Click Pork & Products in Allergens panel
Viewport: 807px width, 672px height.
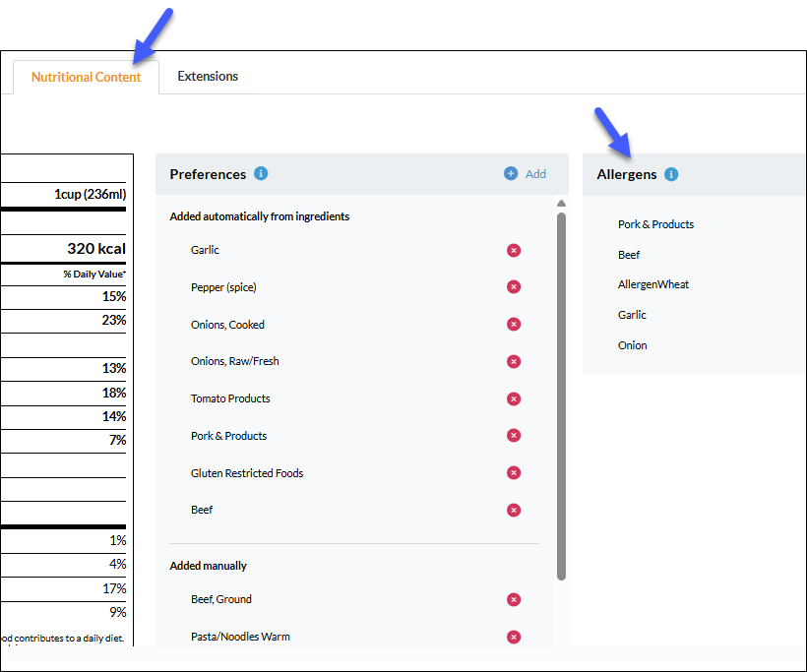655,224
